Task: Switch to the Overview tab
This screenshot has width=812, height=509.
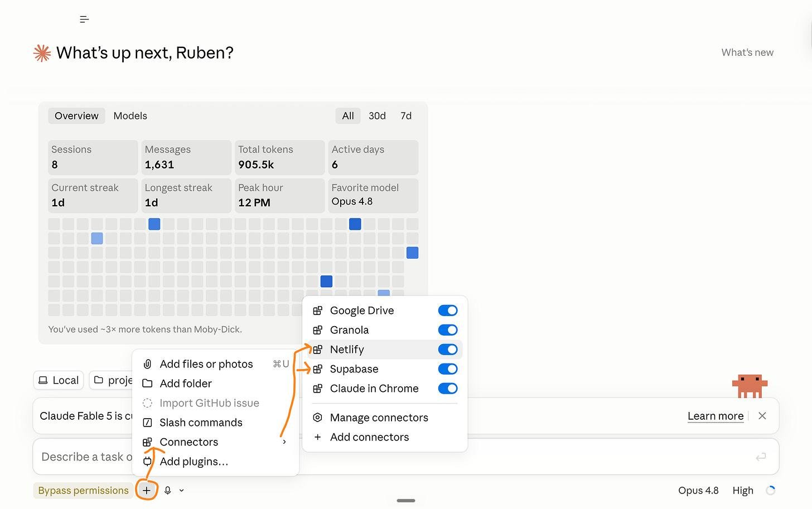Action: coord(76,116)
